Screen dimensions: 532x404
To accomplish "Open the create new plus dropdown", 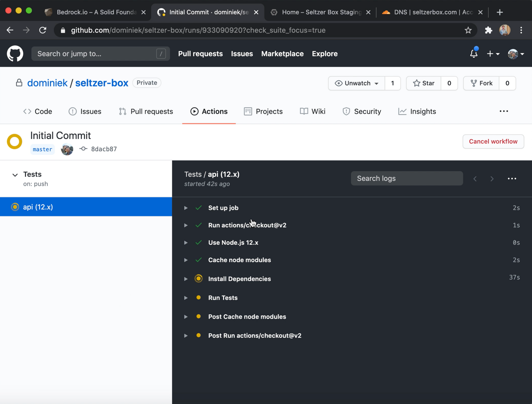I will coord(493,54).
